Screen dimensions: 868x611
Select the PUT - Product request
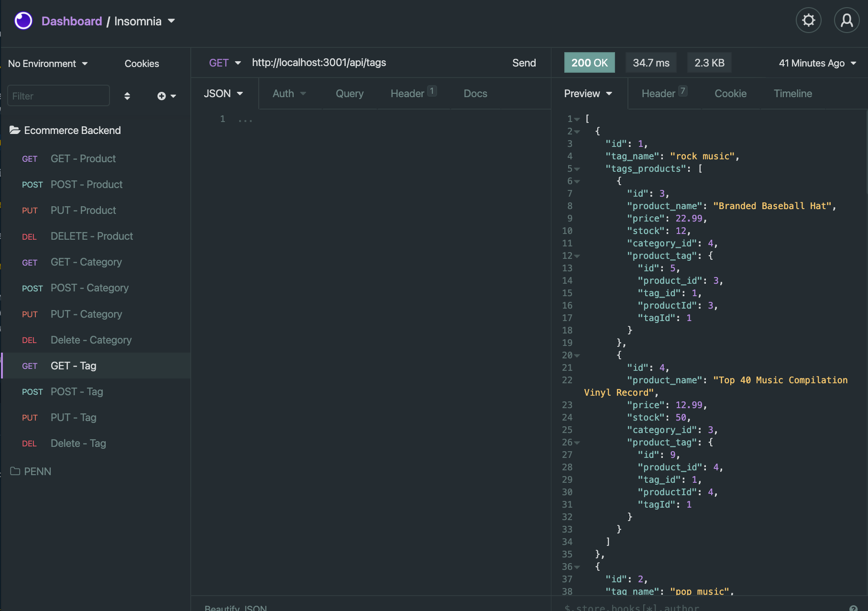click(96, 211)
